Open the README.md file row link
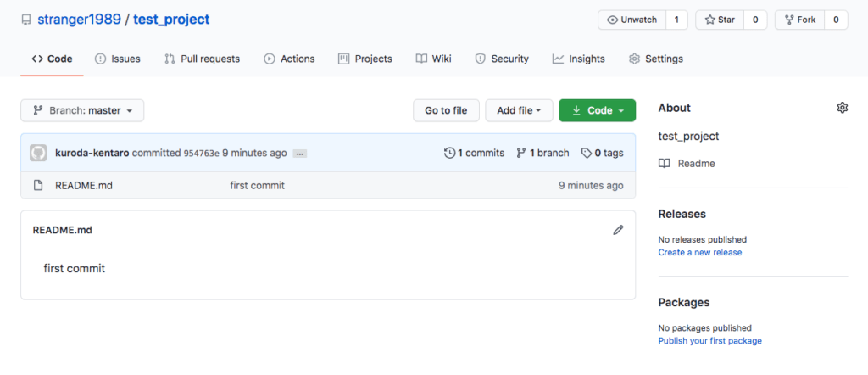The image size is (868, 375). point(84,186)
